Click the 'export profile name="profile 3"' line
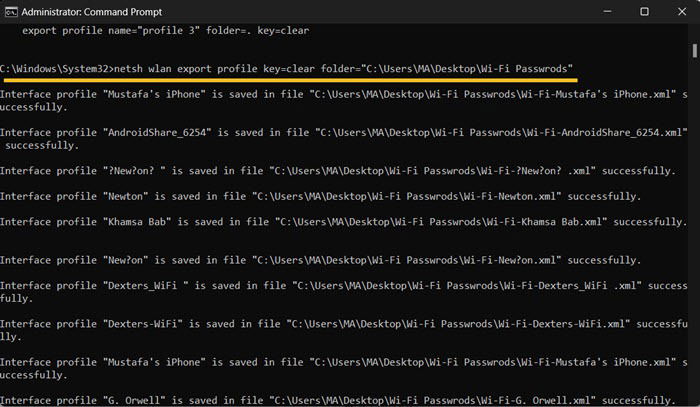Screen dimensions: 700x407 [166, 31]
